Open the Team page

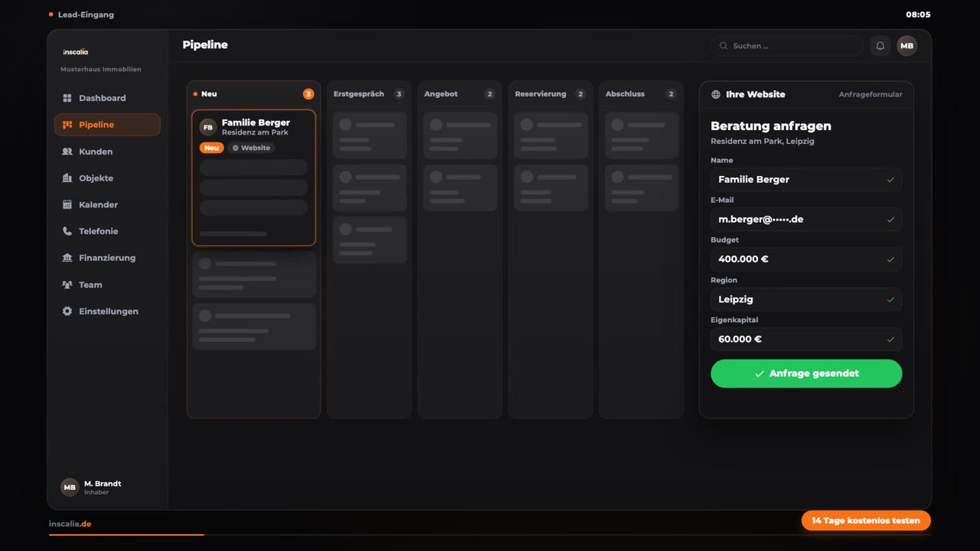click(x=107, y=285)
